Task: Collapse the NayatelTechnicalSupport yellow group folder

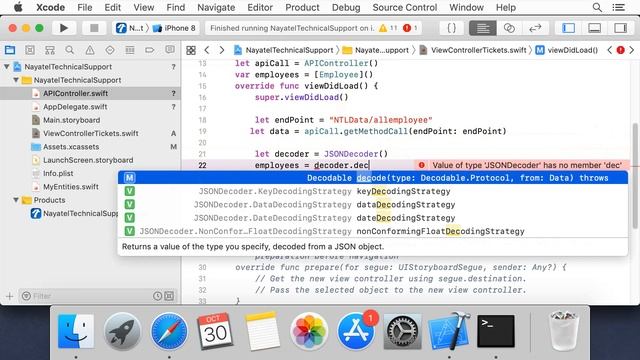Action: pos(16,80)
